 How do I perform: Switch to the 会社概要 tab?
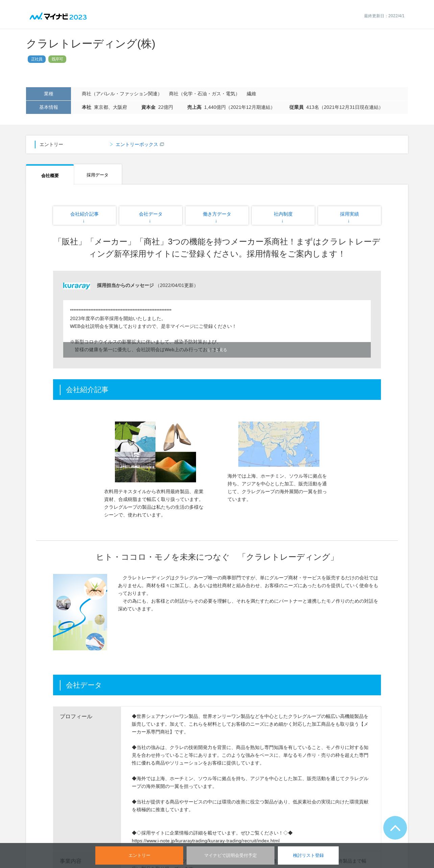pos(50,175)
